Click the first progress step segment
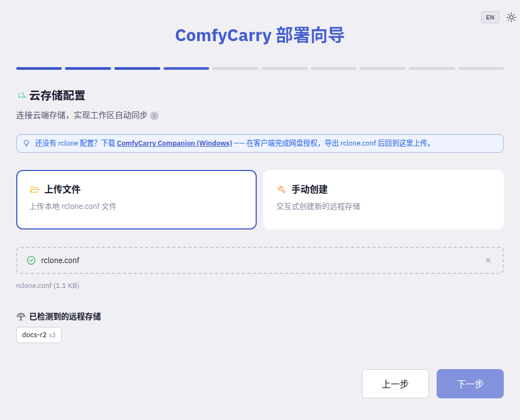 pos(39,68)
